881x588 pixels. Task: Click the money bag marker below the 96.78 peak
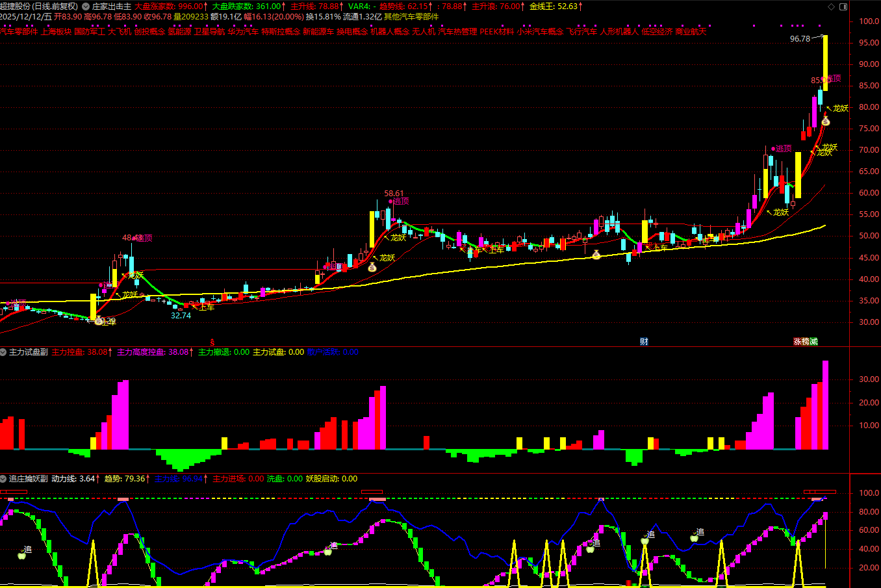(825, 121)
